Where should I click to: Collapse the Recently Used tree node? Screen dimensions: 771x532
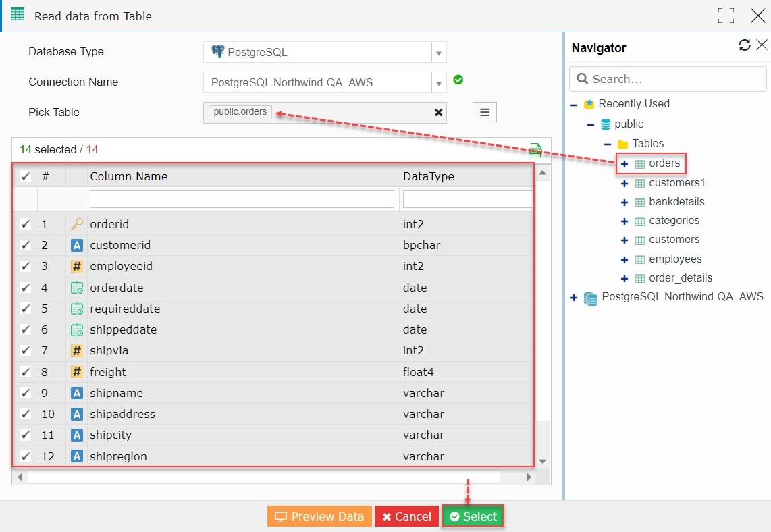point(573,103)
